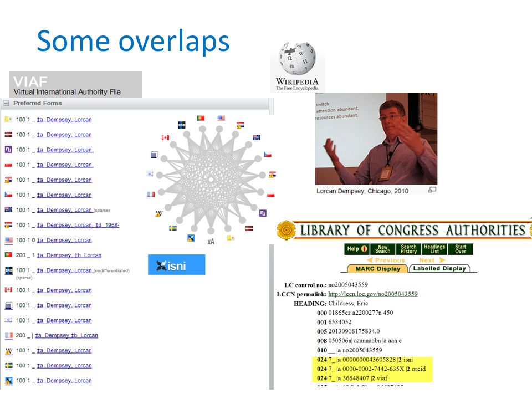Click the gray graph node beside the Portuguese flag

203,129
